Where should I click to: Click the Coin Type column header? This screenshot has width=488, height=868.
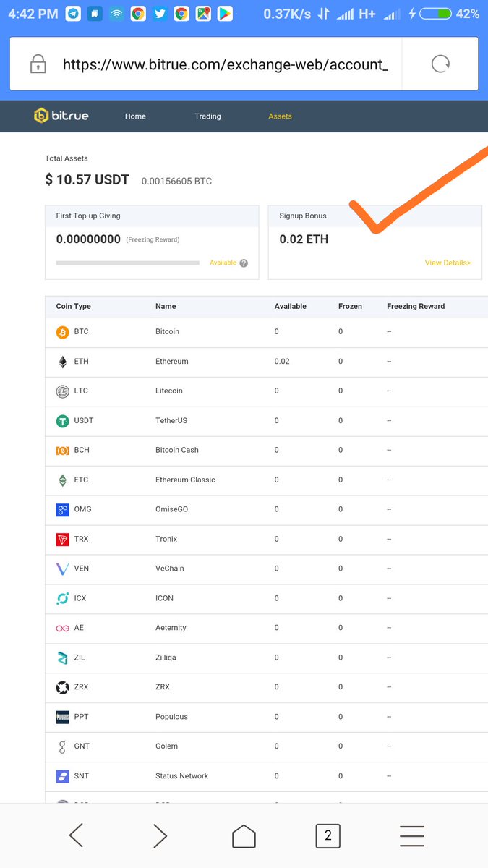click(x=73, y=307)
